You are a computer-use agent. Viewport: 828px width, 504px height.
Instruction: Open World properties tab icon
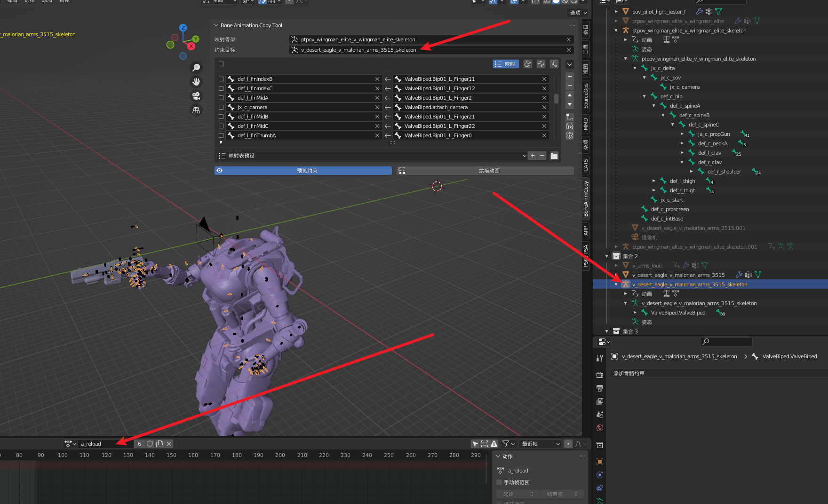(x=600, y=428)
